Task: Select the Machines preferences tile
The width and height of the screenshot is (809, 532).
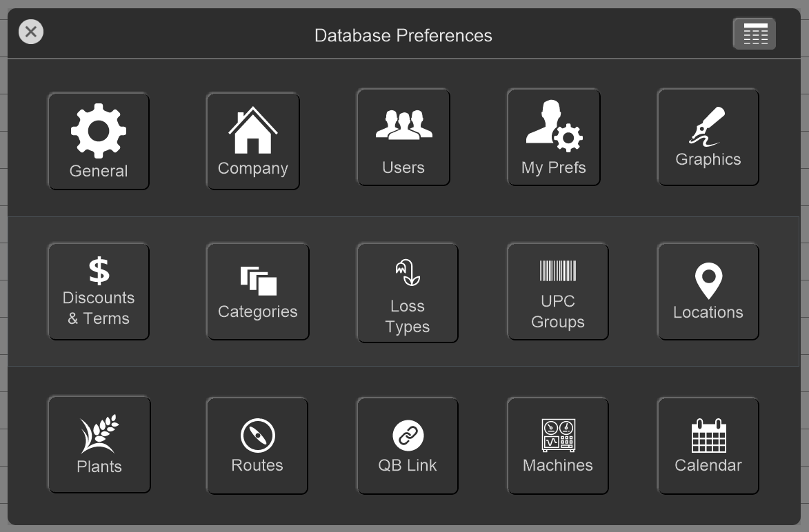Action: pyautogui.click(x=557, y=445)
